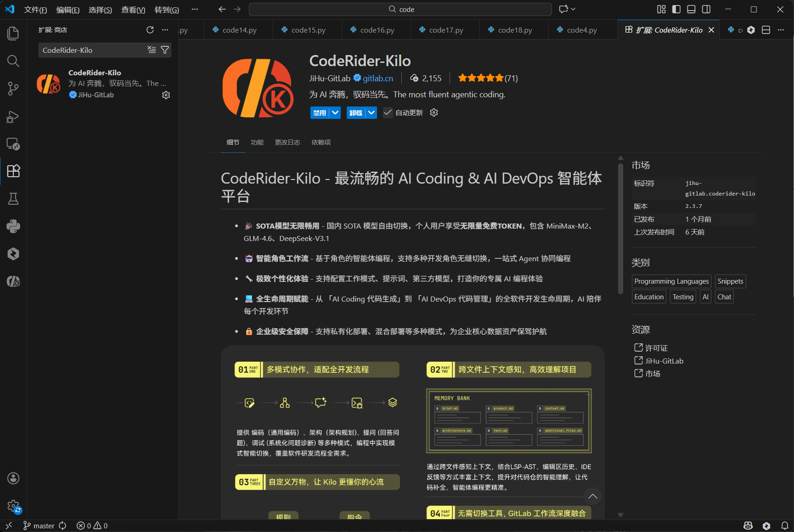Open the 查看(V) menu
This screenshot has width=794, height=532.
[133, 10]
